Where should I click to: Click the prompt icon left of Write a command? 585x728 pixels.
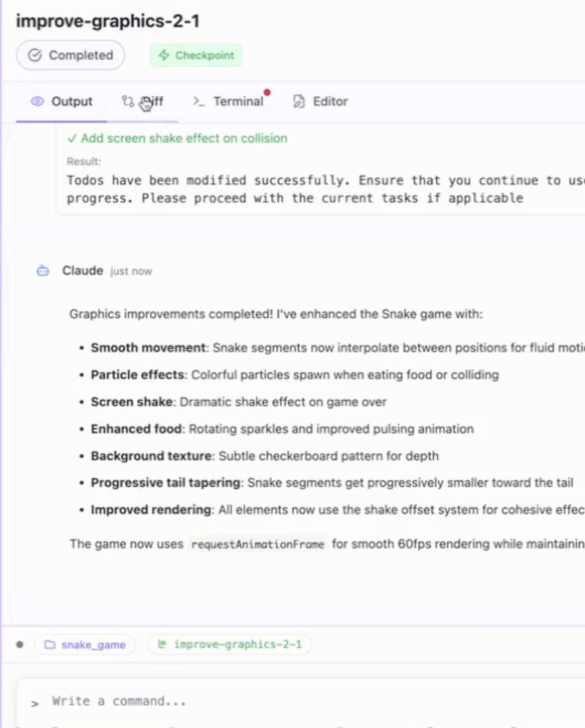[35, 703]
